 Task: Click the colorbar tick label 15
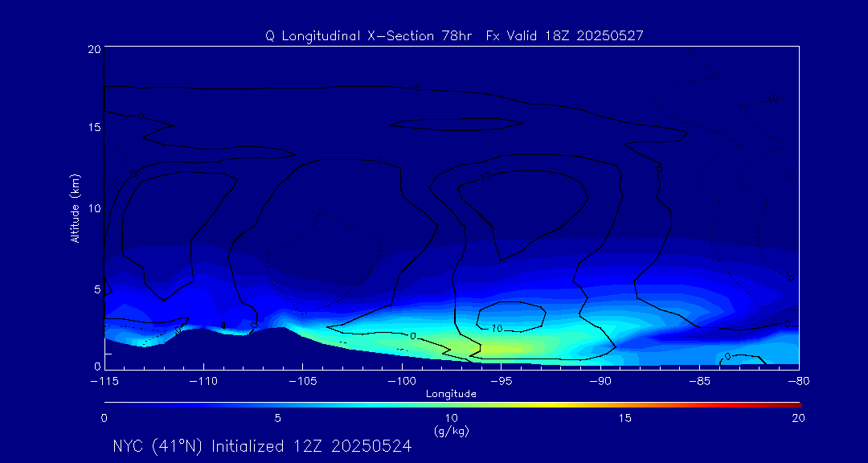point(624,418)
